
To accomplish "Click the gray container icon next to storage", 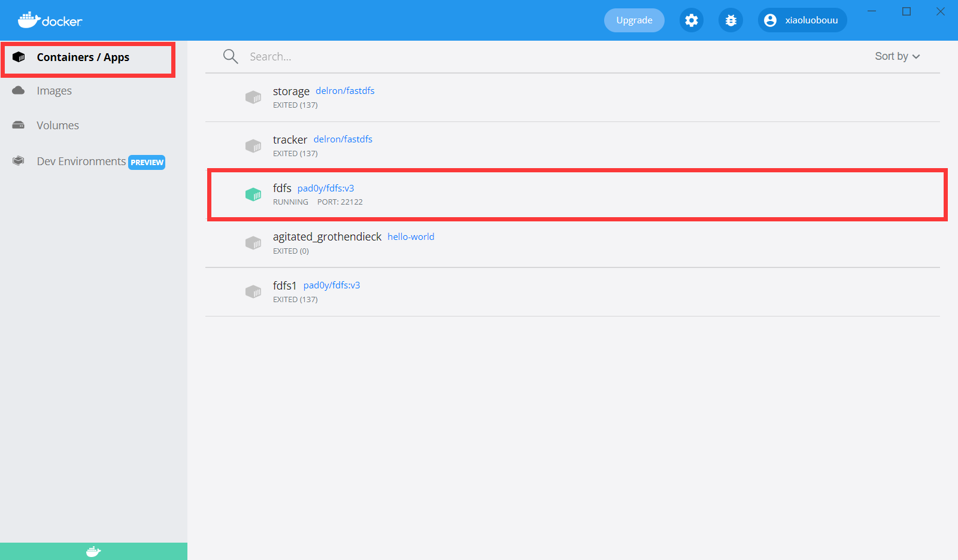I will pyautogui.click(x=253, y=97).
